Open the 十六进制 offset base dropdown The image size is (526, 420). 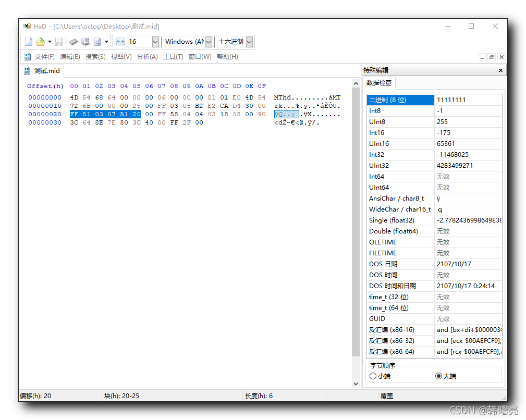pos(249,42)
